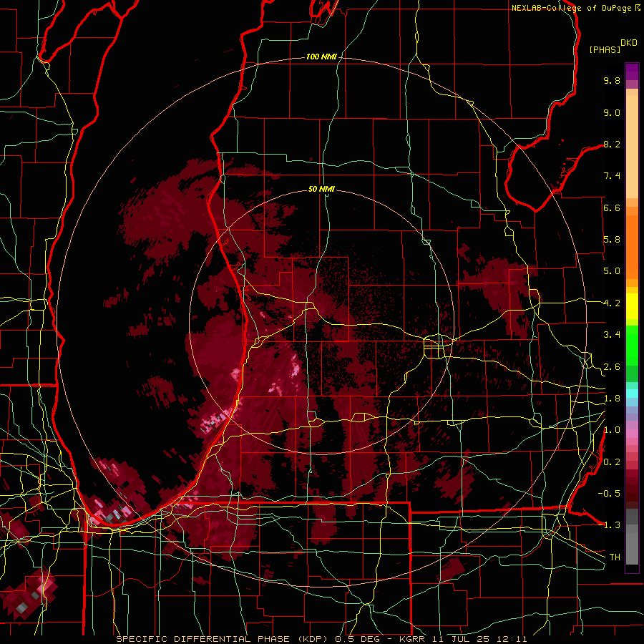
Task: Click the 6.6 value on the legend
Action: [x=612, y=208]
